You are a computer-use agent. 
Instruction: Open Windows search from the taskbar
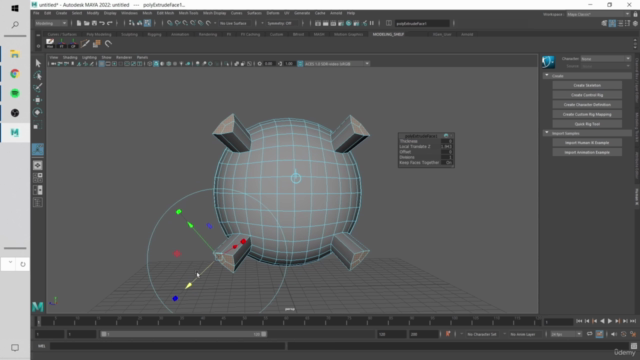coord(15,25)
